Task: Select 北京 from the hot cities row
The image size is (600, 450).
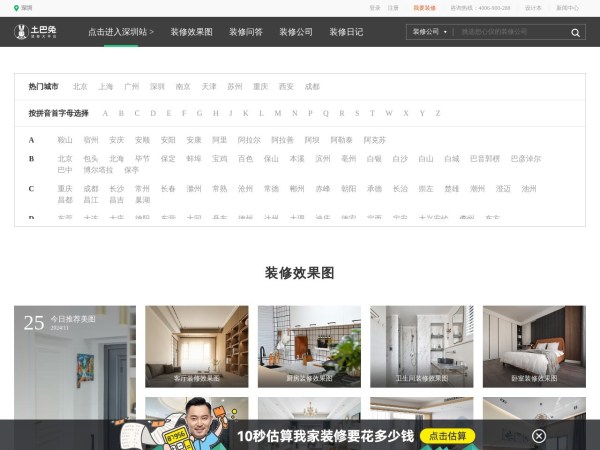Action: point(80,87)
